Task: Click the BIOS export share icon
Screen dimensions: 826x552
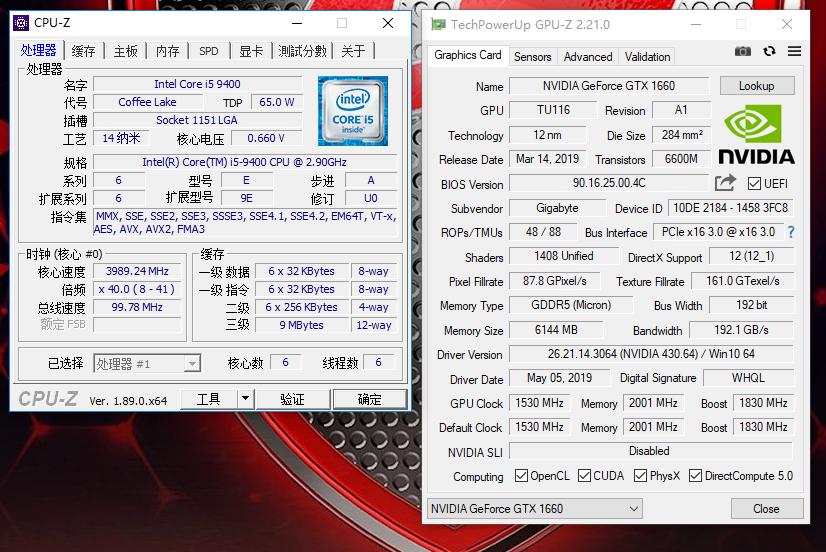Action: [x=725, y=183]
